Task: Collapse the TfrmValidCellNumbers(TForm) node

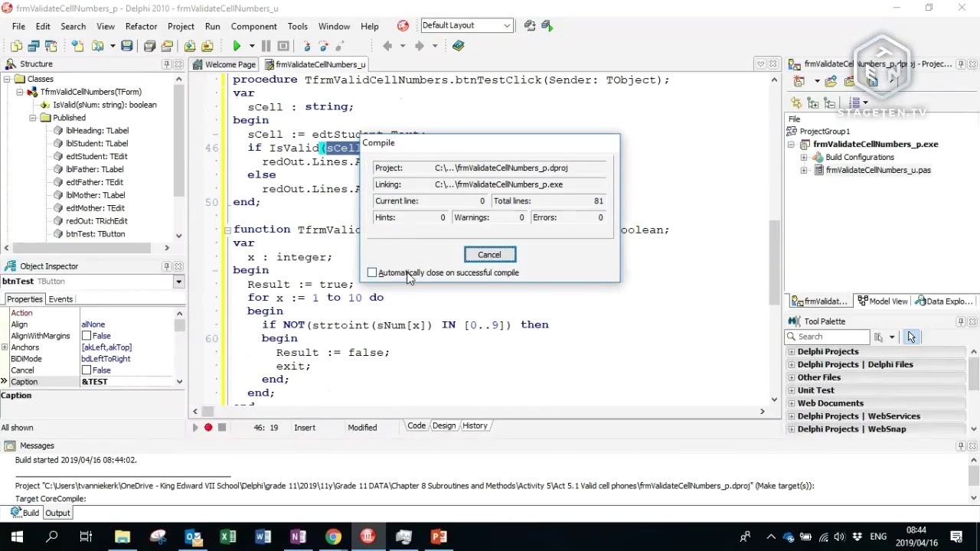Action: point(20,92)
